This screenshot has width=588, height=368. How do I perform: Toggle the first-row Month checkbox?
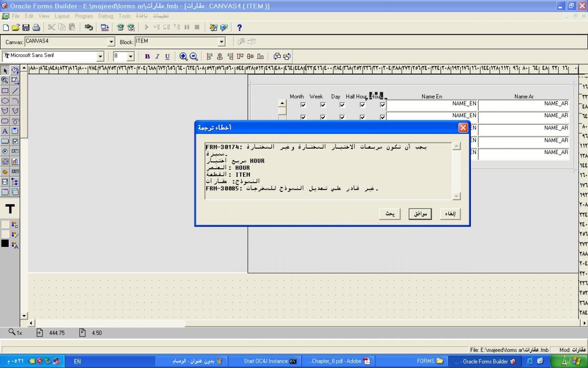pos(303,105)
